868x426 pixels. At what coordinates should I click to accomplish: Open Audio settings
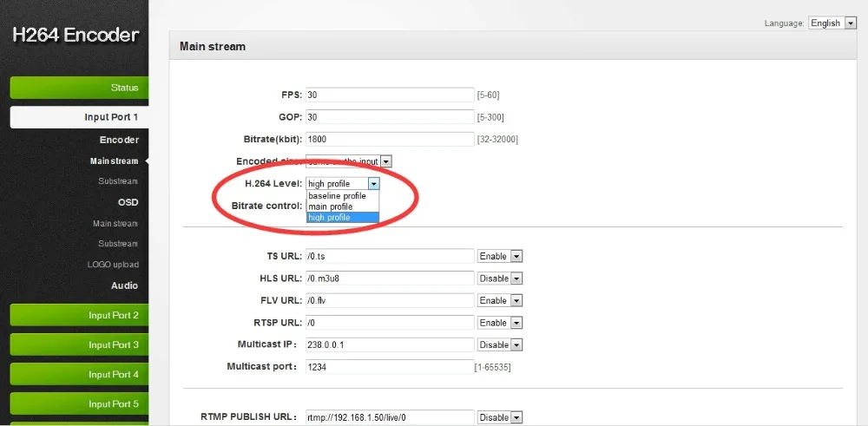pos(124,285)
